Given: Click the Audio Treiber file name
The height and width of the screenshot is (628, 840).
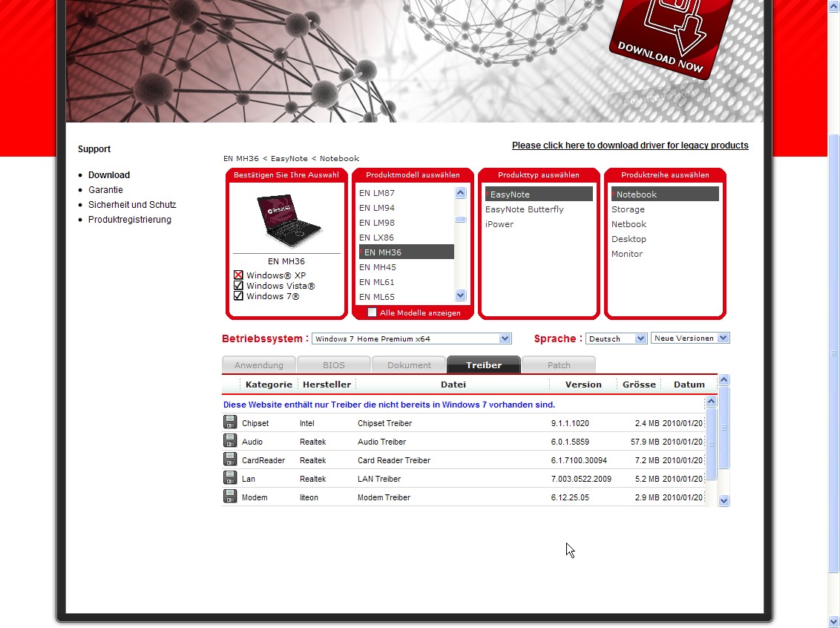Looking at the screenshot, I should (381, 442).
